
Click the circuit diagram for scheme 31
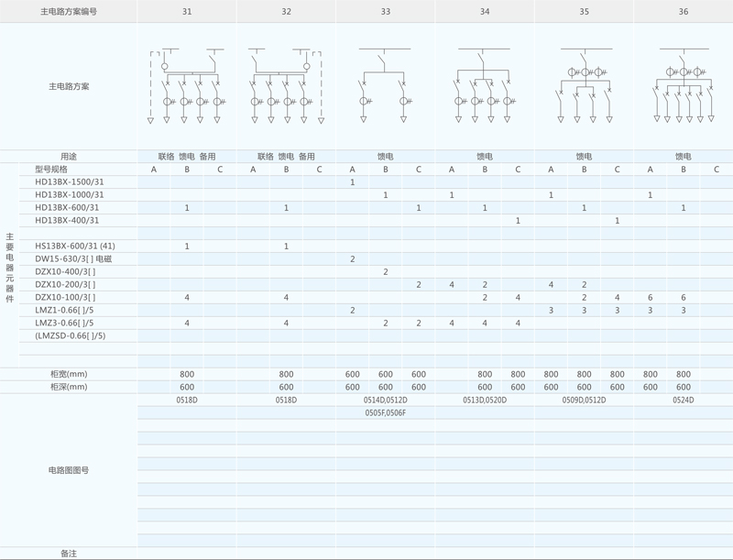click(187, 85)
